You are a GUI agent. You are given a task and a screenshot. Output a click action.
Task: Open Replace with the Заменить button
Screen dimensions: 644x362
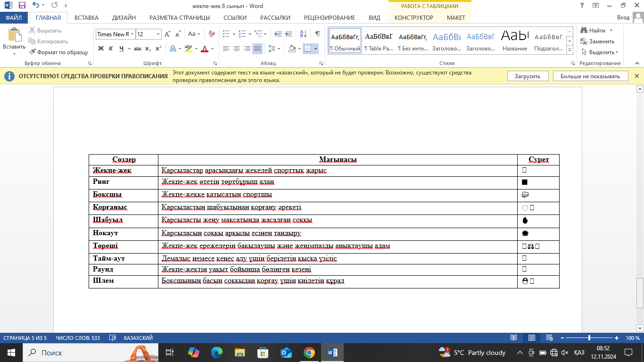(x=597, y=41)
